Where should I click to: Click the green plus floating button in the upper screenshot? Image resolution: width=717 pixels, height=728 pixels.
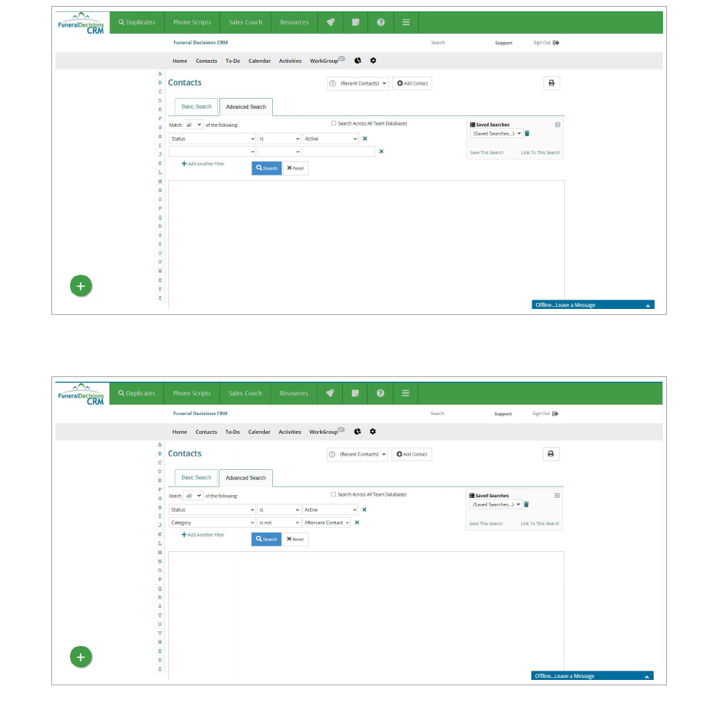81,286
